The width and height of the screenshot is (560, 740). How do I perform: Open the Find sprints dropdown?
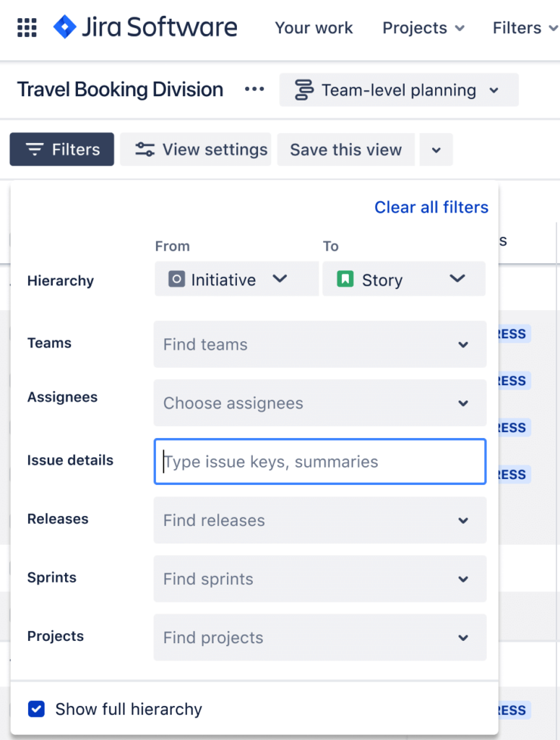point(320,579)
